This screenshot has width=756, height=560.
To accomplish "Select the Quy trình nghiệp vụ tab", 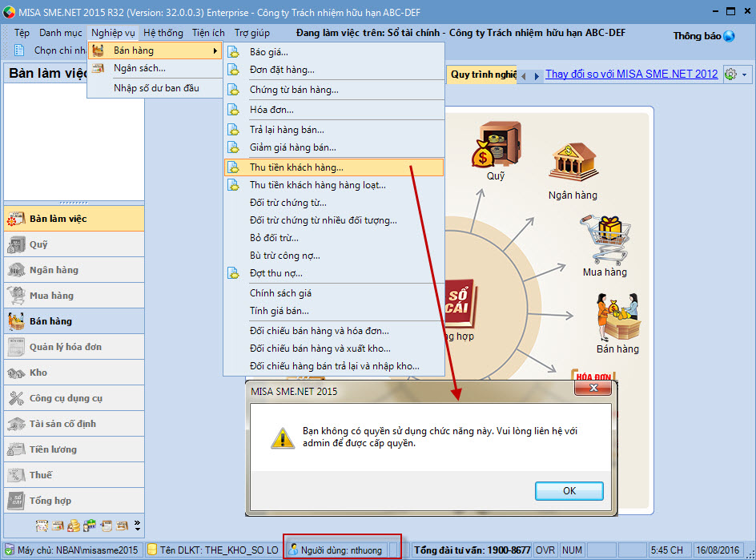I will tap(482, 75).
